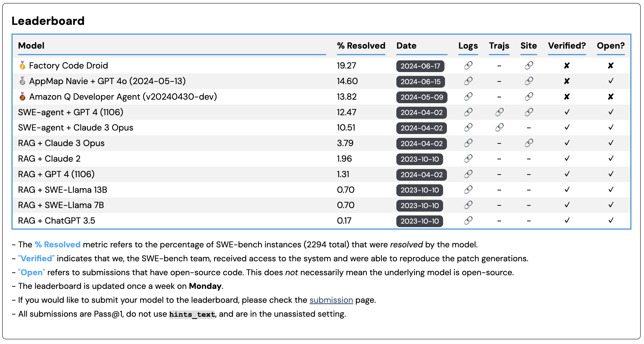Sort the table by the Model column header
The image size is (644, 344).
31,46
